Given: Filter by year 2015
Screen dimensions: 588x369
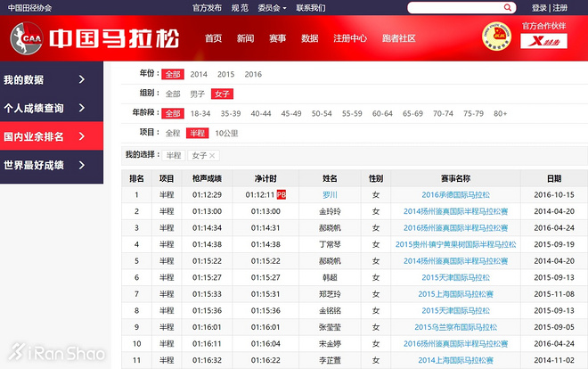Looking at the screenshot, I should (x=225, y=74).
